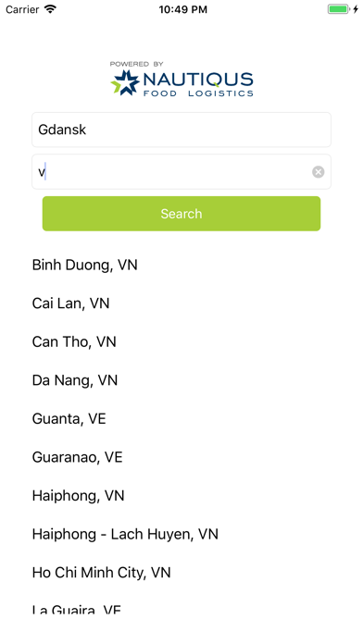Tap the green Search button
Viewport: 363px width, 644px height.
181,214
